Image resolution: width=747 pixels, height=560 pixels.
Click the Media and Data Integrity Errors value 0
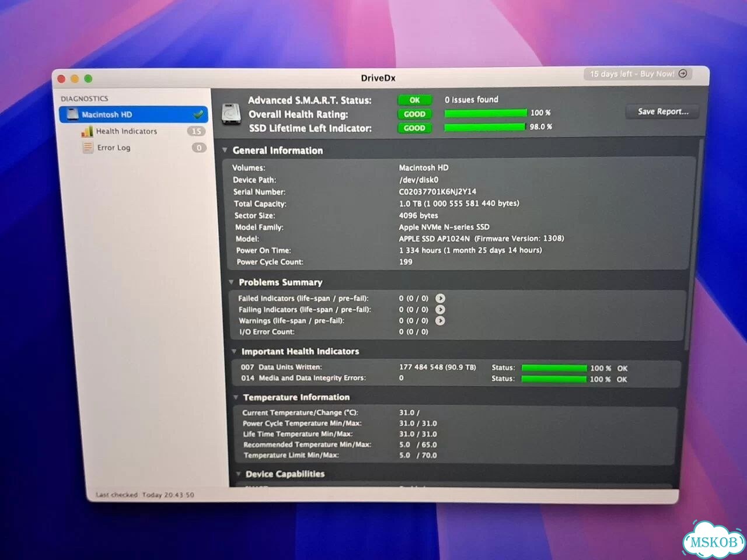click(402, 378)
